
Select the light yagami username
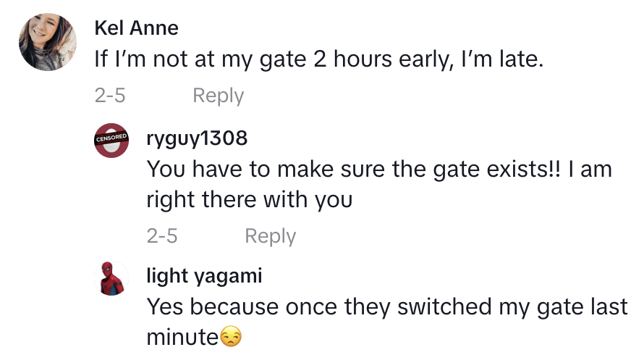204,275
